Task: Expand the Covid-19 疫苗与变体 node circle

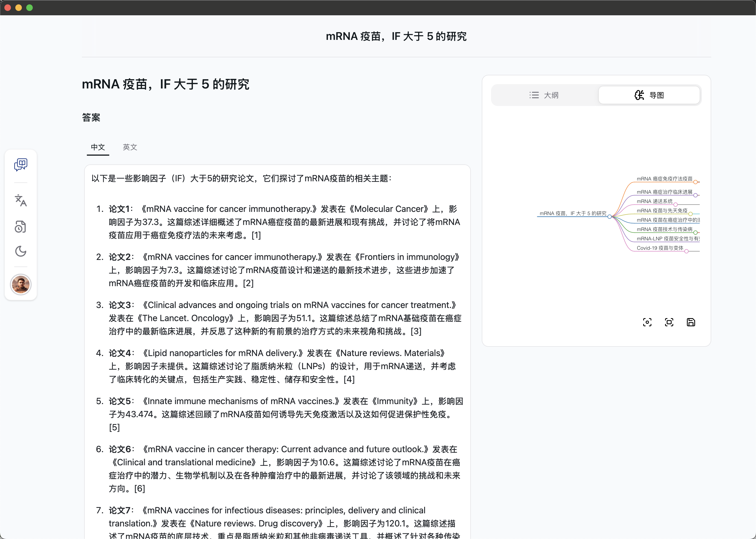Action: pyautogui.click(x=686, y=251)
